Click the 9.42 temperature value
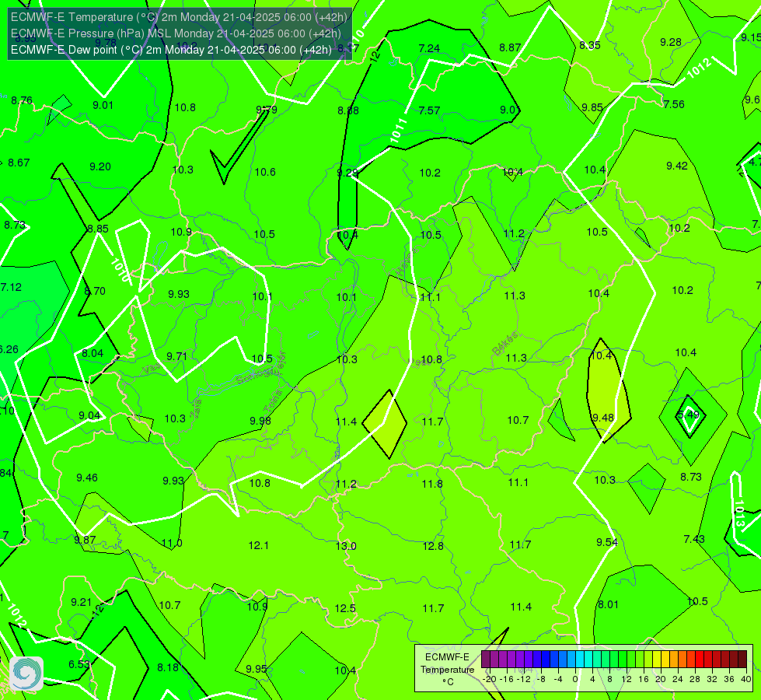The height and width of the screenshot is (700, 761). 677,166
